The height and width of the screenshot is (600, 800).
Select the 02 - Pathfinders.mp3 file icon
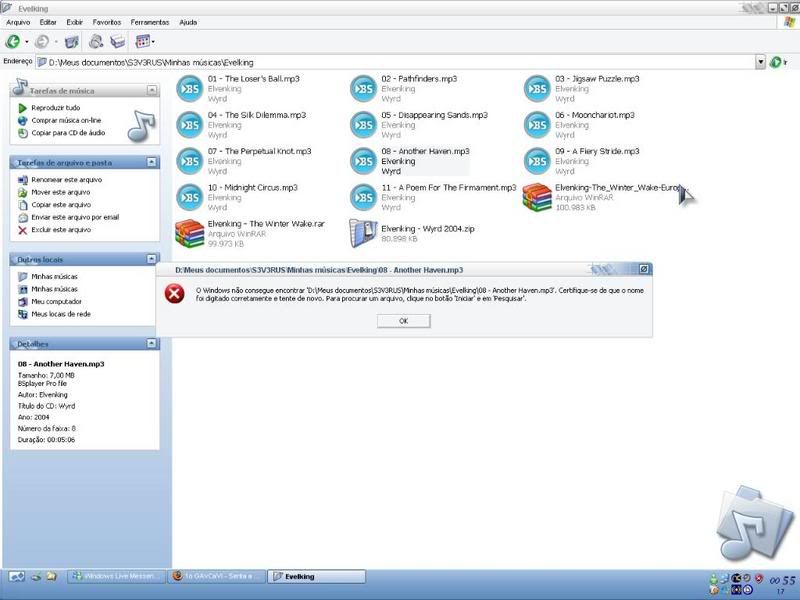363,89
